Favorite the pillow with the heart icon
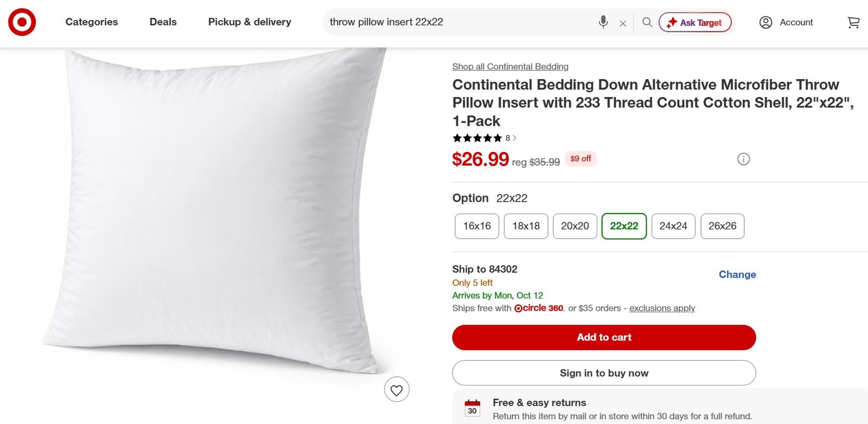868x424 pixels. tap(397, 390)
